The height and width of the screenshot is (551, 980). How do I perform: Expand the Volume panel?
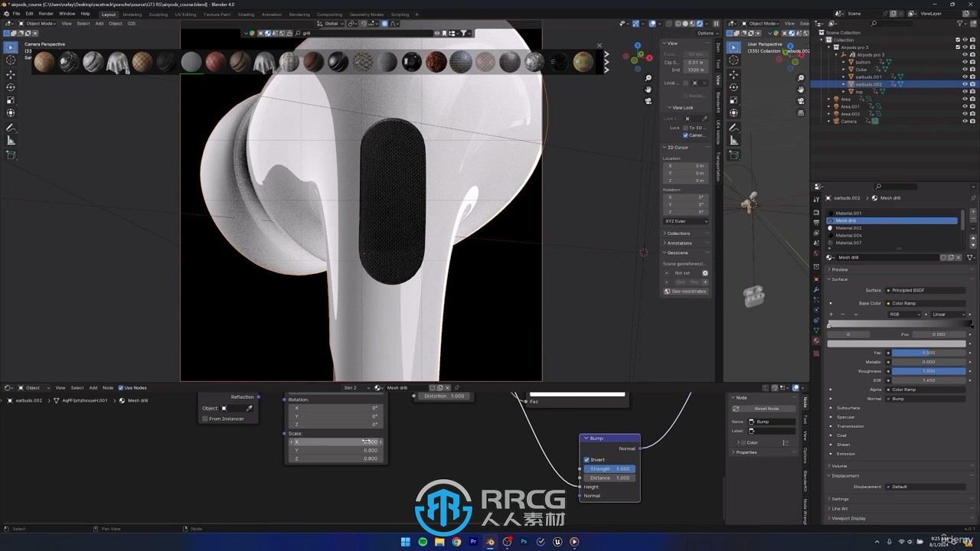[839, 466]
